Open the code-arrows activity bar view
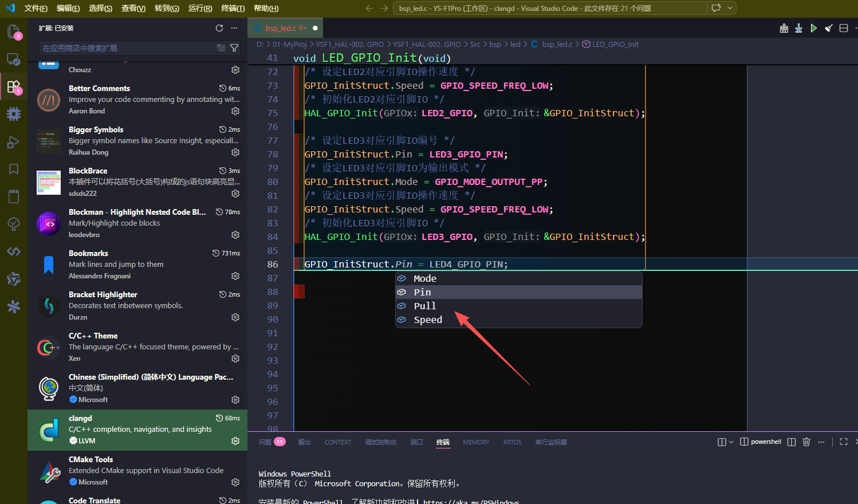 click(x=13, y=251)
